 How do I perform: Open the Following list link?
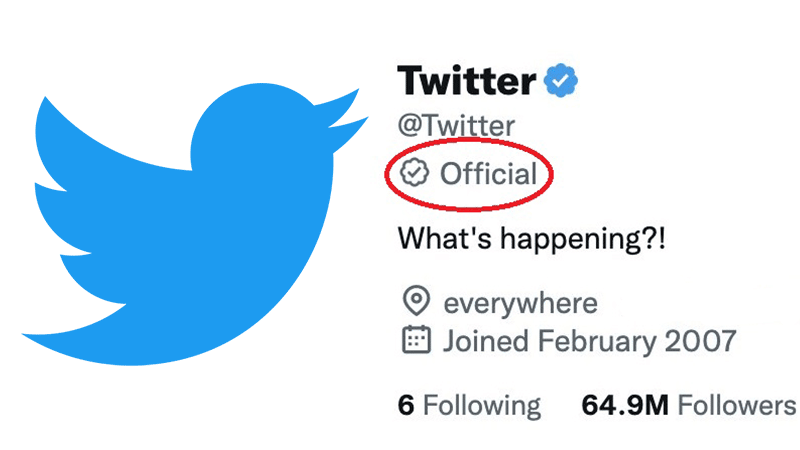(x=481, y=405)
